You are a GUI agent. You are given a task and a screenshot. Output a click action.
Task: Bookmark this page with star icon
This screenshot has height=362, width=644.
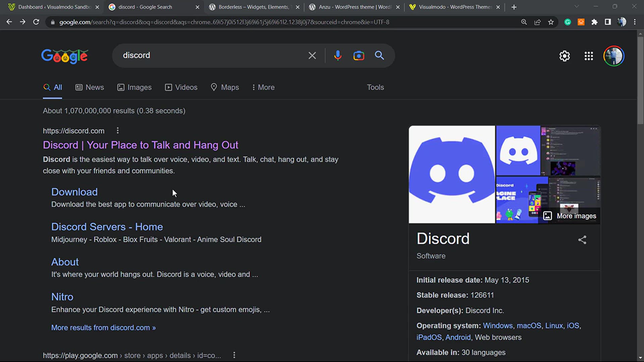coord(551,22)
